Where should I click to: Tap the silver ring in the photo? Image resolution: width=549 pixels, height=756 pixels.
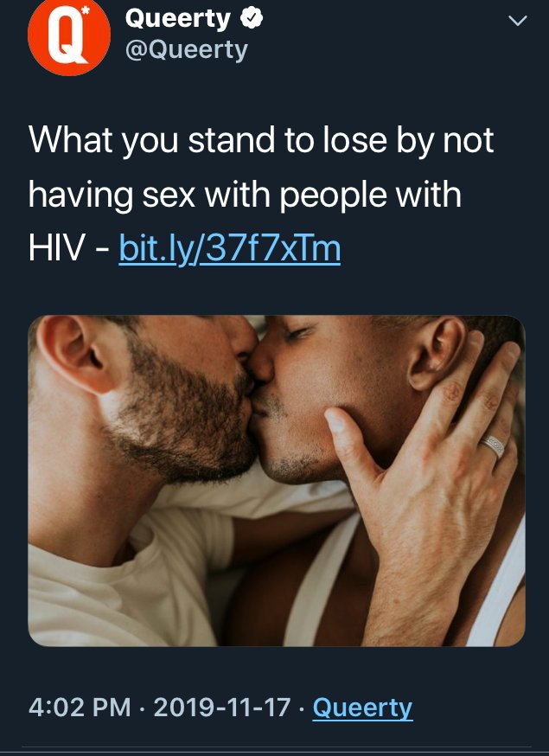492,446
